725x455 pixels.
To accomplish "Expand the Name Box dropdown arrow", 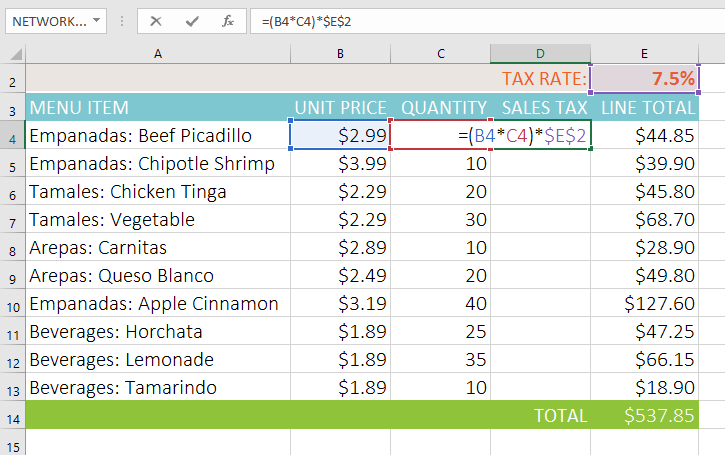I will 95,20.
